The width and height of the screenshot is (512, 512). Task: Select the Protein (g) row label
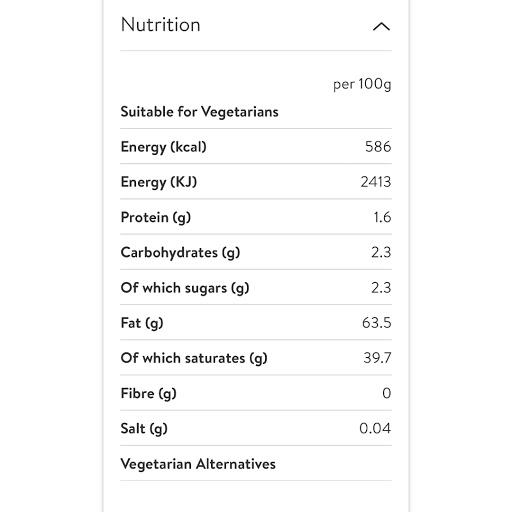[x=156, y=217]
